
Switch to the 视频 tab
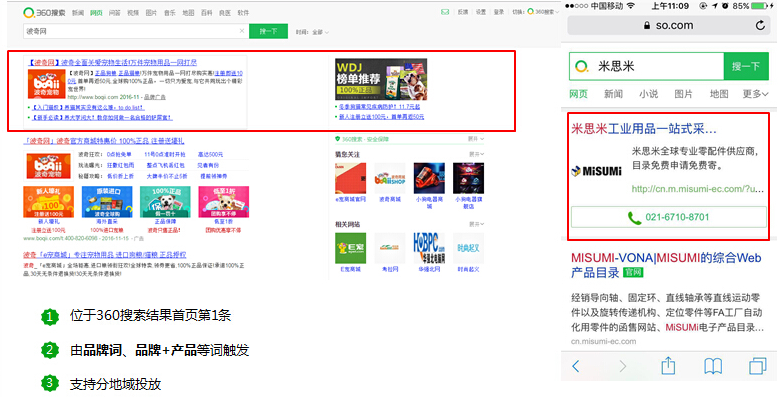click(133, 13)
